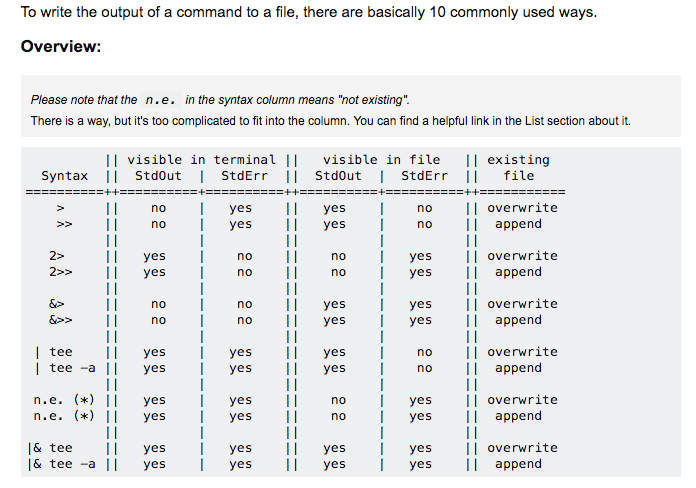Click the '| tee' syntax entry
Image resolution: width=696 pixels, height=488 pixels.
(53, 352)
